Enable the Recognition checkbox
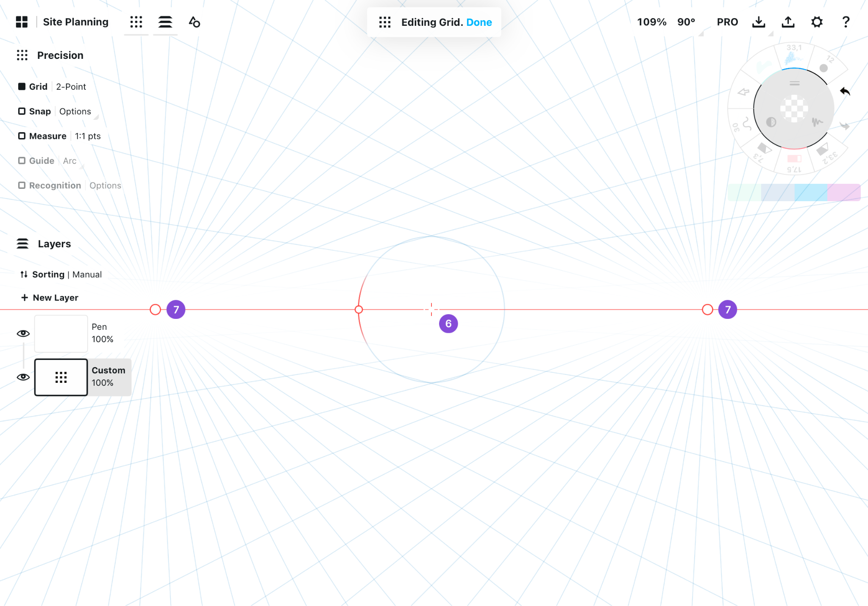Screen dimensions: 868x606 pos(22,185)
